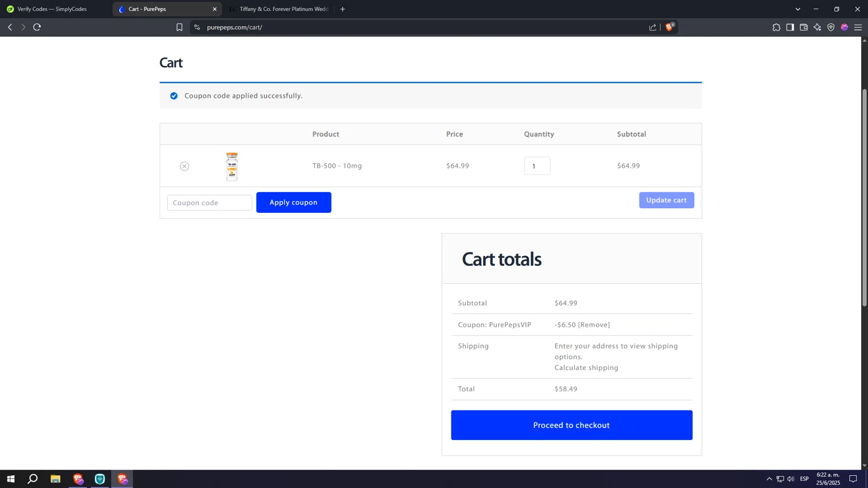The image size is (868, 488).
Task: Open the taskbar clock and date
Action: tap(828, 479)
